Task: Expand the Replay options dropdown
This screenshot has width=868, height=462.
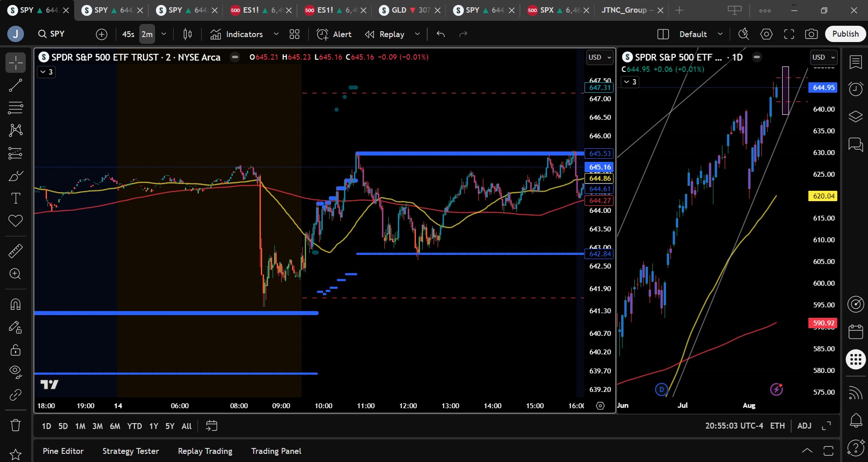Action: tap(417, 34)
